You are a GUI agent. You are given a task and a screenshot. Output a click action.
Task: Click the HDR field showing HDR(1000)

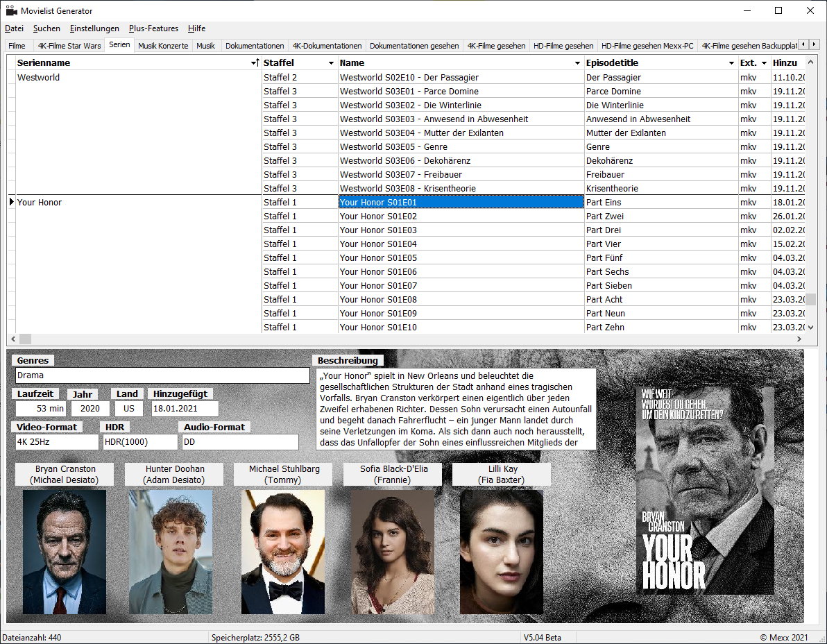140,442
